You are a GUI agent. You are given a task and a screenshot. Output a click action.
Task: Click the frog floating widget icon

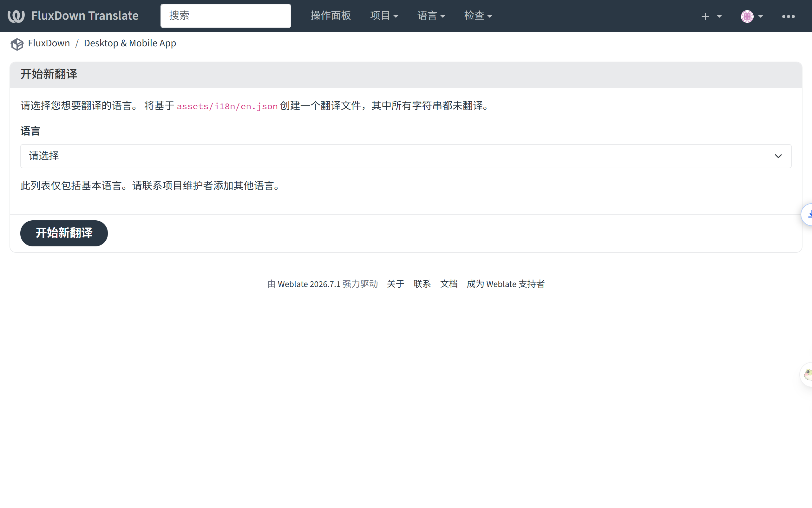tap(807, 374)
